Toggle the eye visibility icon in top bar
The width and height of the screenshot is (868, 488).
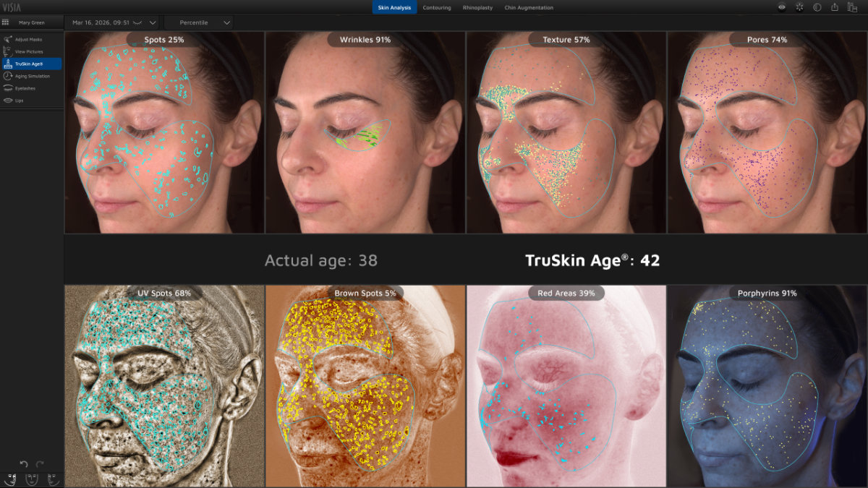tap(782, 7)
